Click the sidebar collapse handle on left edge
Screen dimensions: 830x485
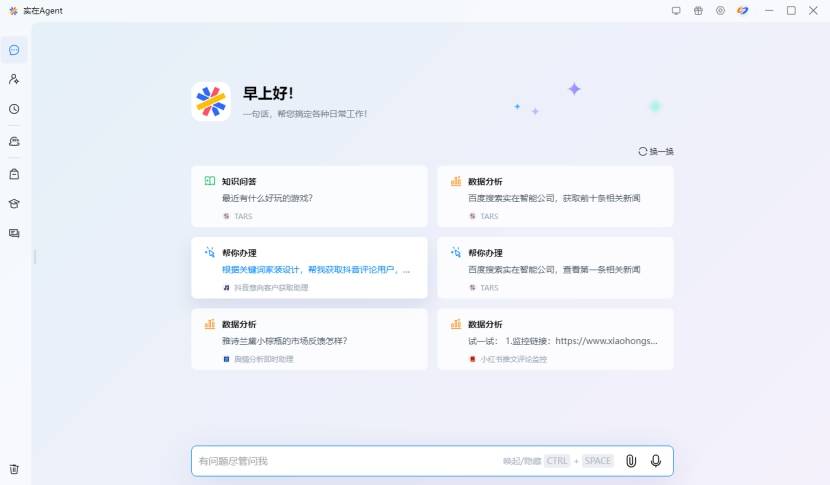(35, 257)
